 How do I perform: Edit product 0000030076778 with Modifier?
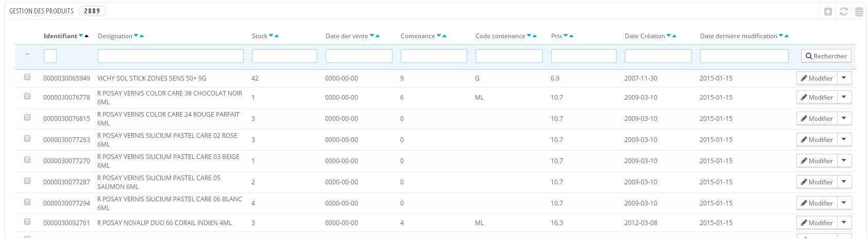click(x=817, y=97)
